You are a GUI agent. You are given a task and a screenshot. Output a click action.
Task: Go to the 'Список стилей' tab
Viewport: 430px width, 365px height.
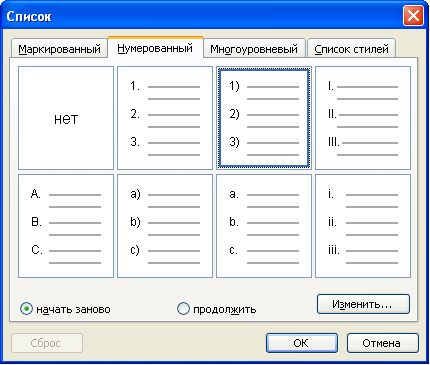(351, 49)
